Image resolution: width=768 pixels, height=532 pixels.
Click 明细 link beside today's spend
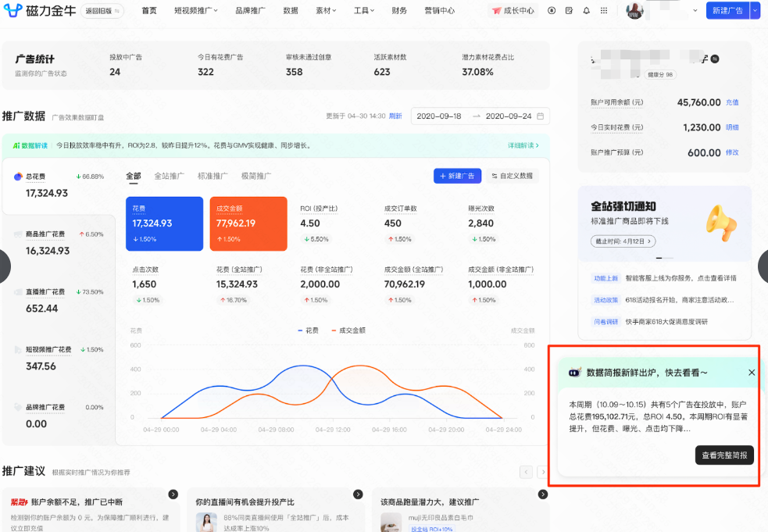(732, 127)
